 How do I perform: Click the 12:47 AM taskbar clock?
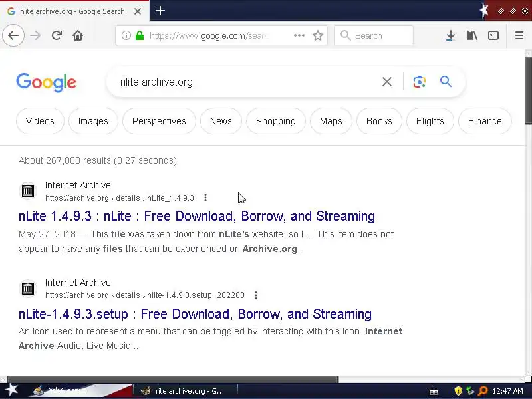pyautogui.click(x=507, y=391)
